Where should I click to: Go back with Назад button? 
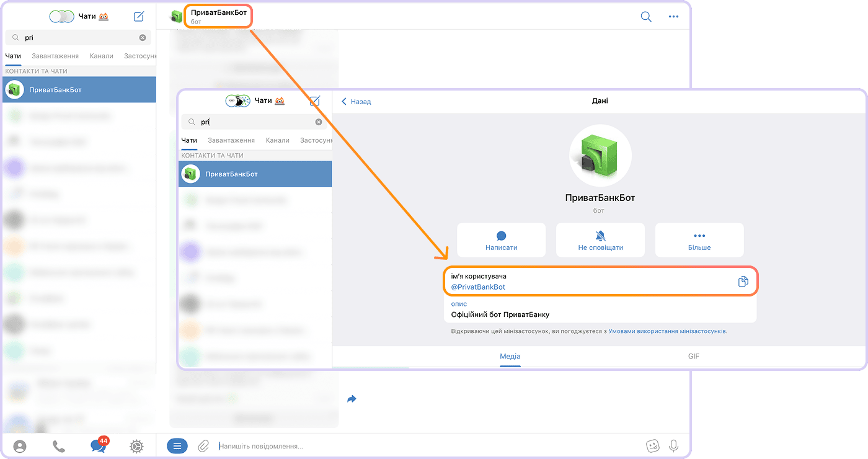356,102
